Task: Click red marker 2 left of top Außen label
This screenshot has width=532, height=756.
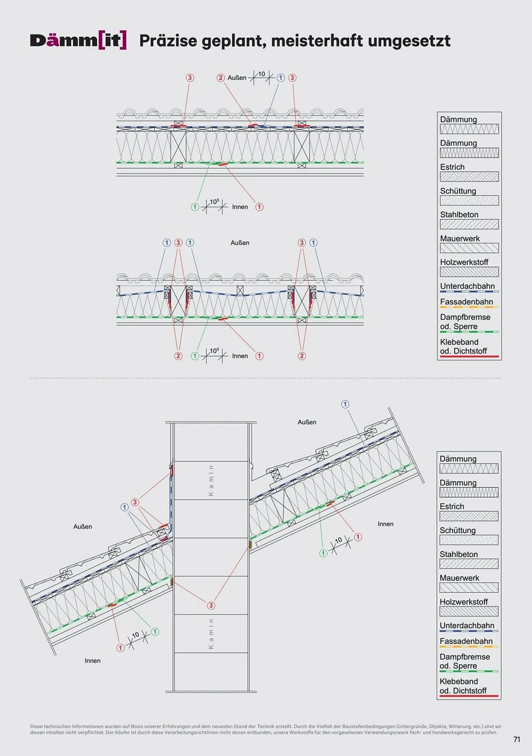Action: (221, 78)
